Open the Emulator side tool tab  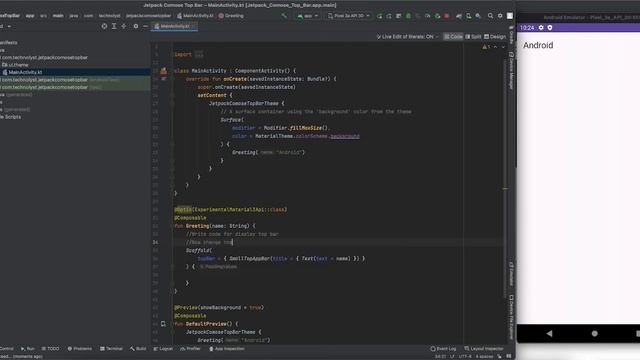tap(511, 274)
